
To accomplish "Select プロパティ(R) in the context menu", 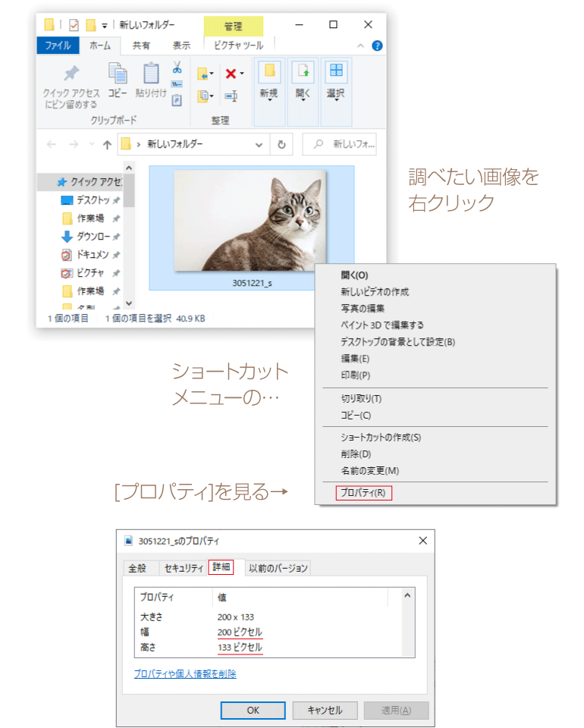I will click(363, 493).
